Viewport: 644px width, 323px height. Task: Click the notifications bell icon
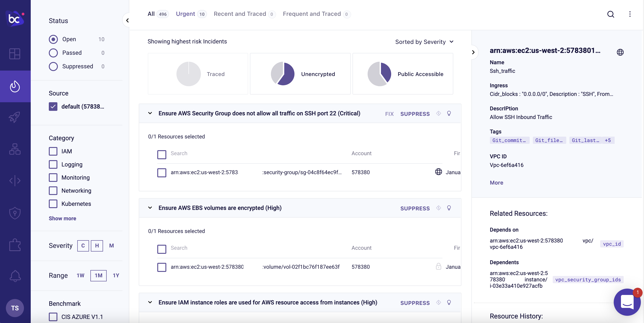pos(15,276)
